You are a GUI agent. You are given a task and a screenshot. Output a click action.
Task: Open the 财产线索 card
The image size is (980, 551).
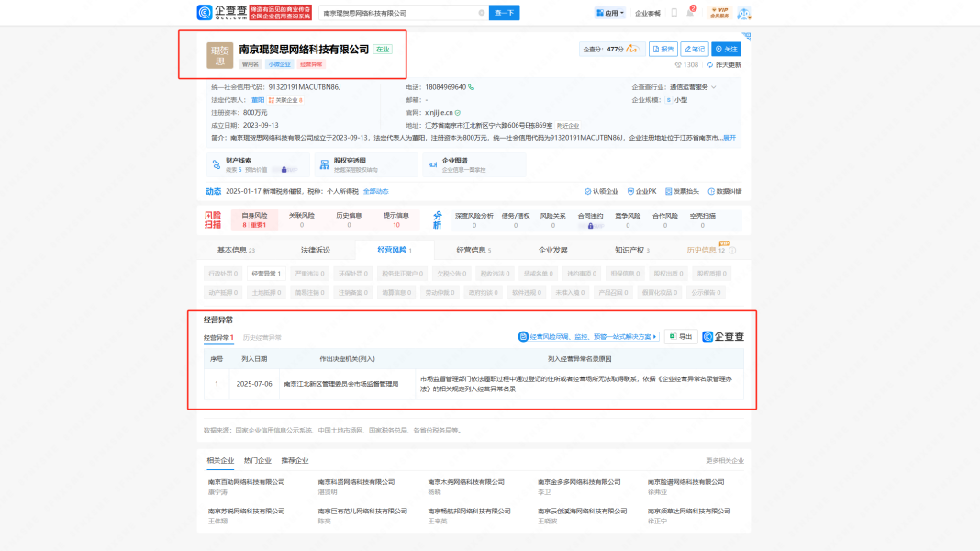point(258,164)
